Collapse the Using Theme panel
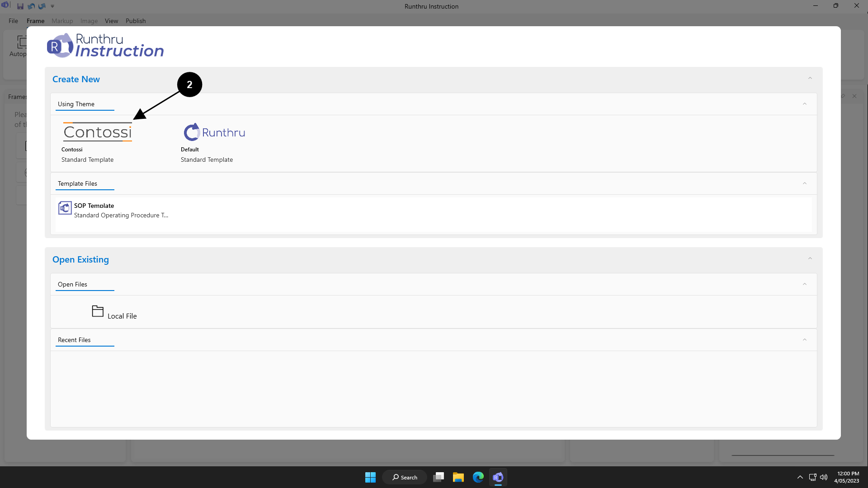Viewport: 868px width, 488px height. [x=804, y=104]
